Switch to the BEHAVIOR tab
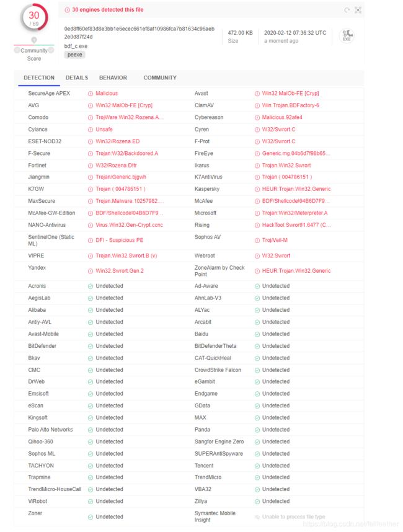The width and height of the screenshot is (403, 532). click(113, 78)
